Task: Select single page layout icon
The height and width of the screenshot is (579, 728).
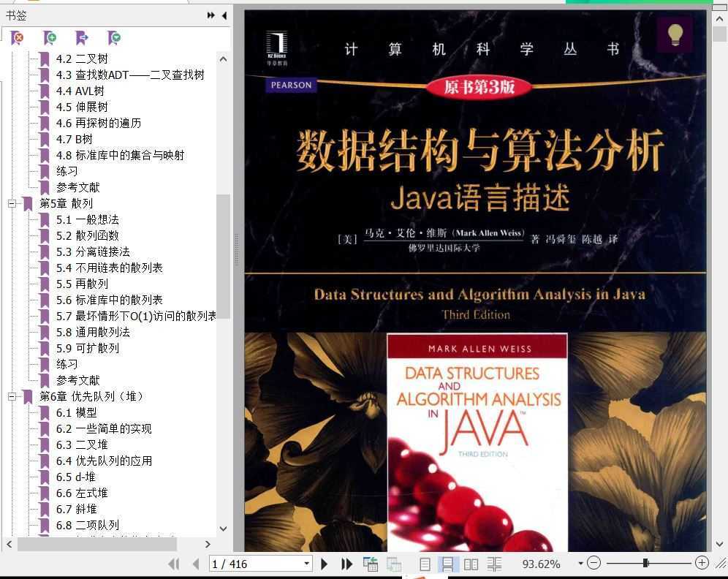Action: (425, 564)
